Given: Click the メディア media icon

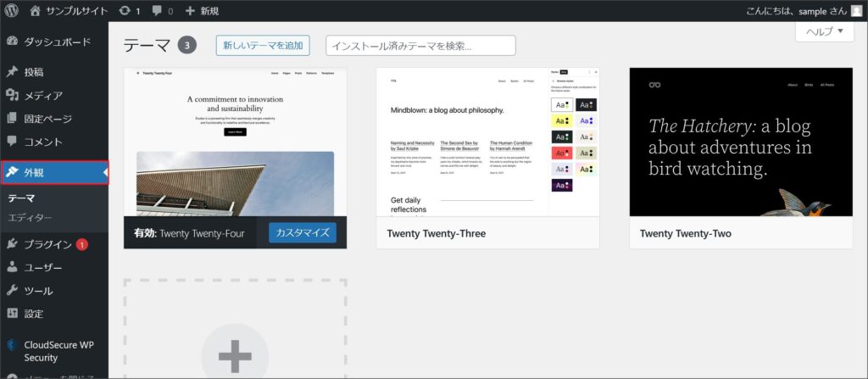Looking at the screenshot, I should pos(12,95).
